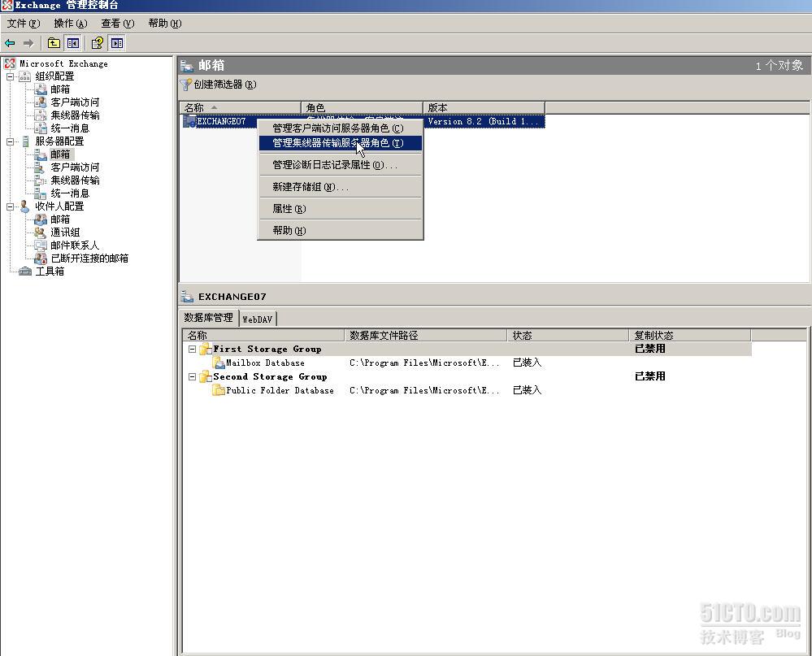Click the First Storage Group folder icon

click(x=206, y=349)
